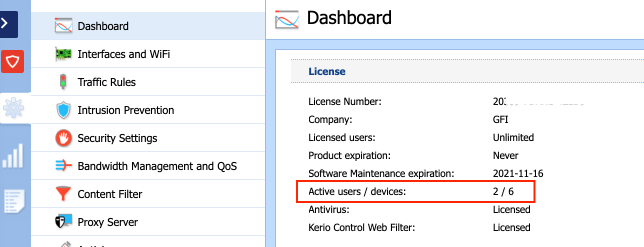Click the orange funnel Content Filter icon
644x247 pixels.
pos(63,194)
